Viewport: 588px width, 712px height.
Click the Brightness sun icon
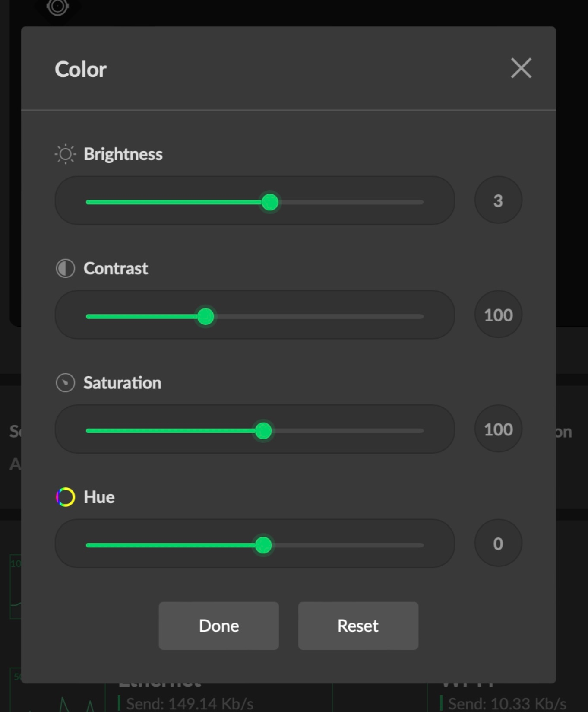click(65, 154)
